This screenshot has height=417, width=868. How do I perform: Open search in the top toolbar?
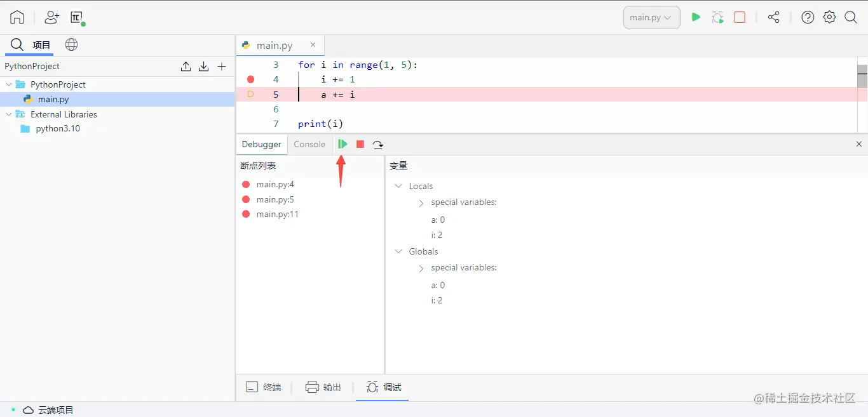coord(851,17)
